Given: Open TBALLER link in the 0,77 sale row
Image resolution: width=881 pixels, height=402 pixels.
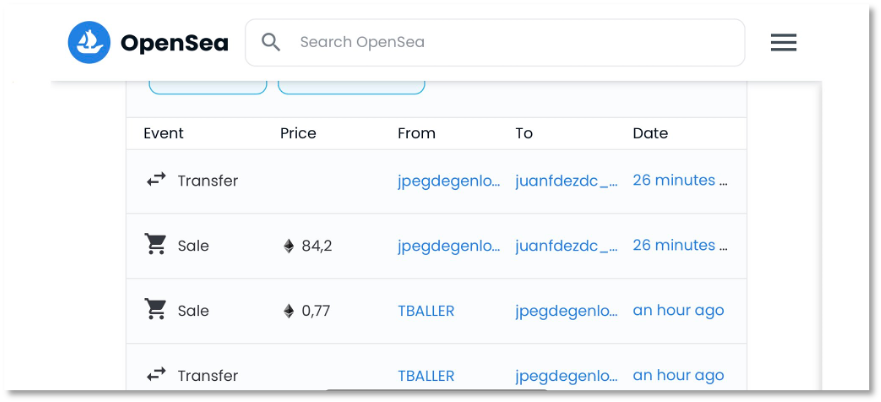Looking at the screenshot, I should click(x=426, y=311).
